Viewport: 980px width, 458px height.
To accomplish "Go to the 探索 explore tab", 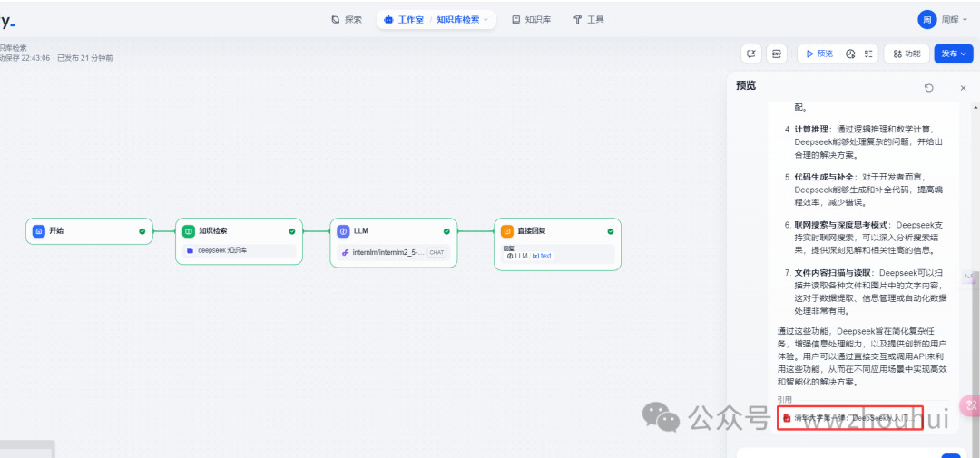I will (347, 19).
